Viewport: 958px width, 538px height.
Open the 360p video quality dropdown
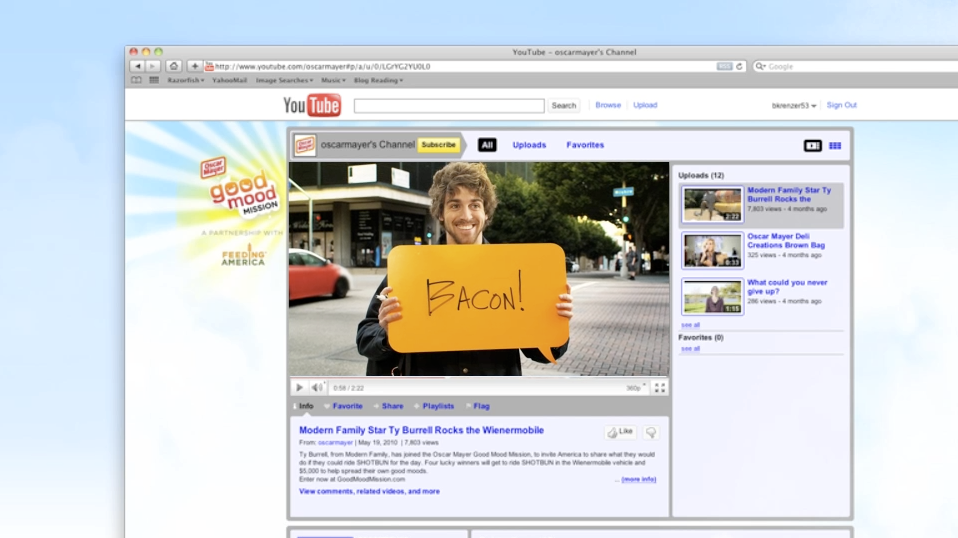[635, 388]
